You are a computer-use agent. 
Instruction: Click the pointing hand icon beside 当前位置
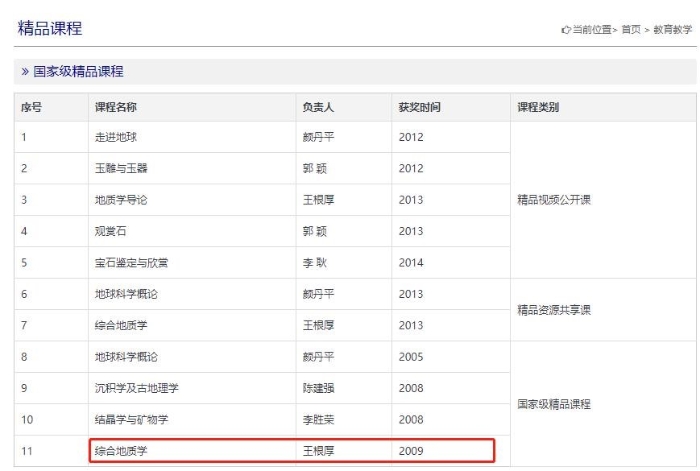[x=565, y=30]
